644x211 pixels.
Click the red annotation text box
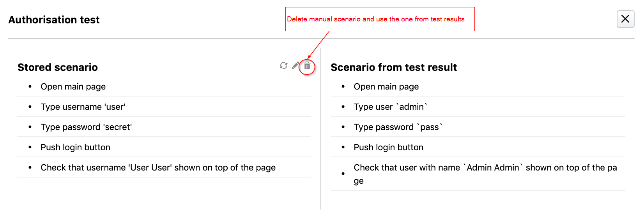(380, 19)
